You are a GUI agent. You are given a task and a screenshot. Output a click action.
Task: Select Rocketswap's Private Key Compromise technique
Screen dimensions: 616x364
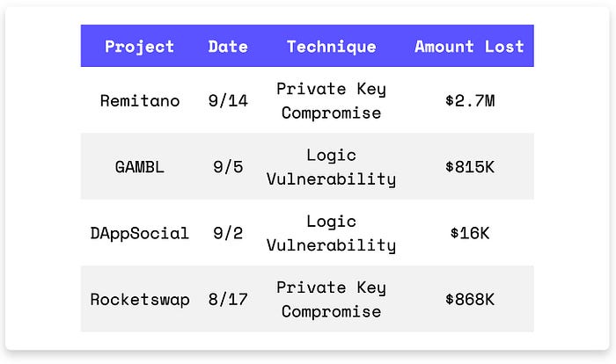[332, 300]
